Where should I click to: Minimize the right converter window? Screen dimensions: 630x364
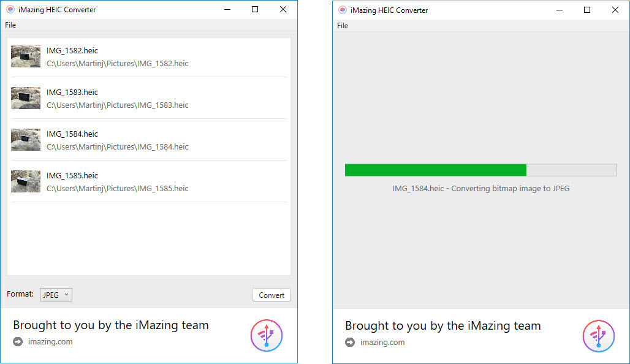point(560,10)
